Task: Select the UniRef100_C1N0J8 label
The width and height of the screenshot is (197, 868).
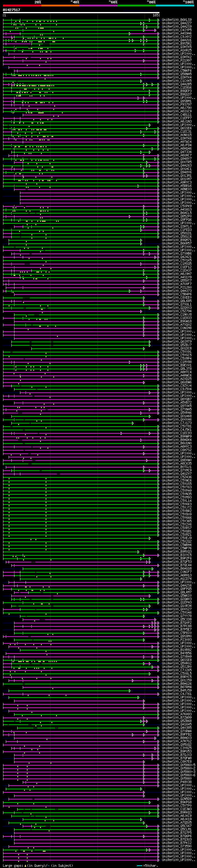Action: pyautogui.click(x=177, y=314)
